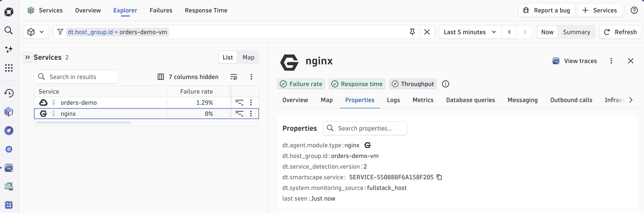The width and height of the screenshot is (644, 213).
Task: Select the nginx service row
Action: [x=146, y=114]
